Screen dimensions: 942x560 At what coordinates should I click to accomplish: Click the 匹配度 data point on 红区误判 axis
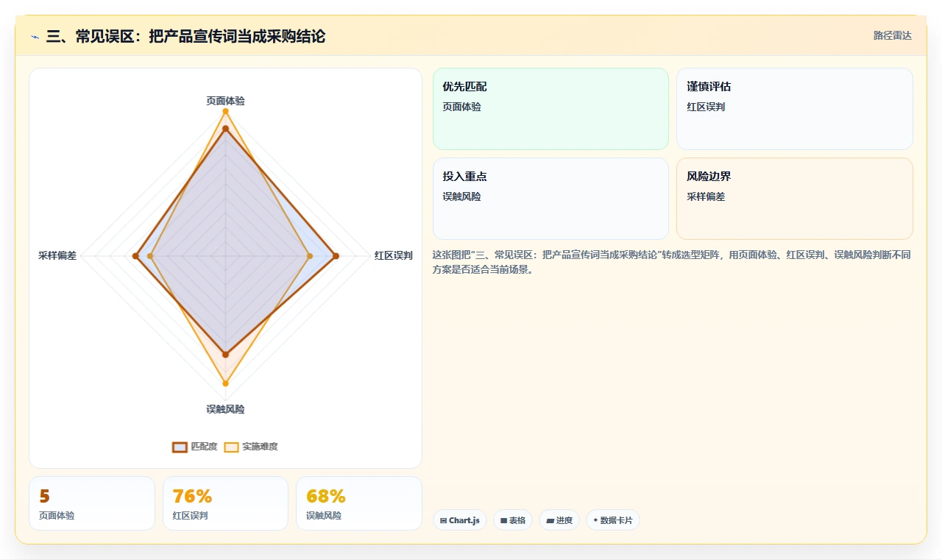pos(336,256)
